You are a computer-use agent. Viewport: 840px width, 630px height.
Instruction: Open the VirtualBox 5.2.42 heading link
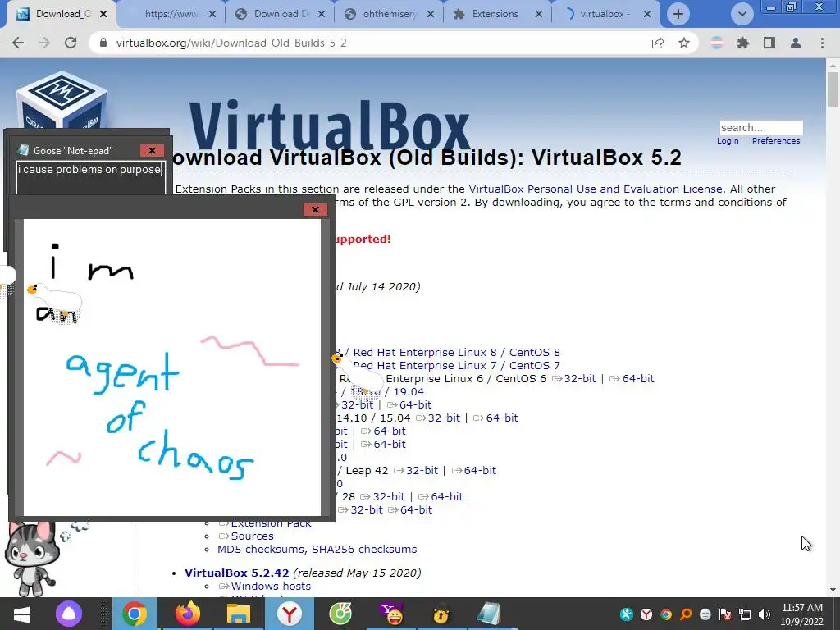point(237,573)
